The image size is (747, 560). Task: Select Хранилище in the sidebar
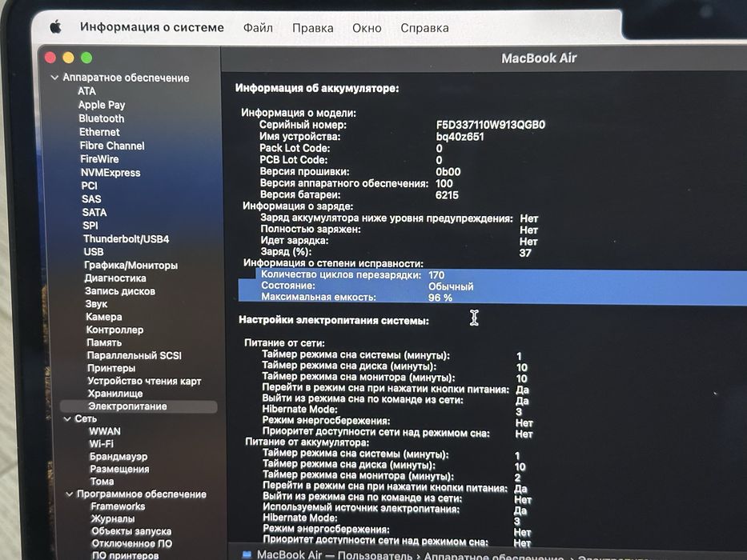click(x=115, y=394)
